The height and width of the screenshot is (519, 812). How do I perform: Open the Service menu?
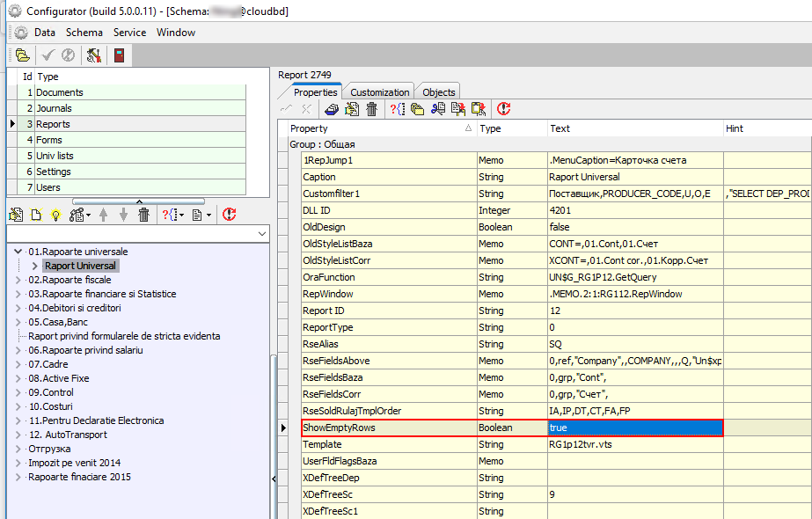coord(129,33)
